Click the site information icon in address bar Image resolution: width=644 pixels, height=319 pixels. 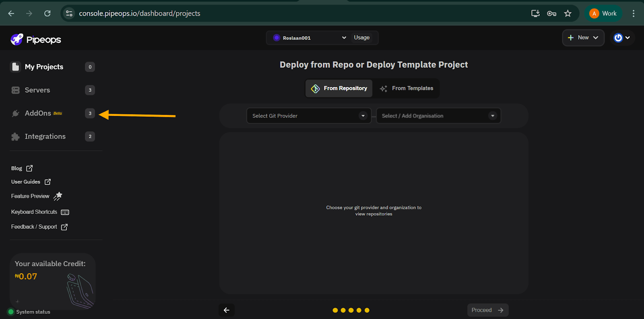pyautogui.click(x=69, y=13)
